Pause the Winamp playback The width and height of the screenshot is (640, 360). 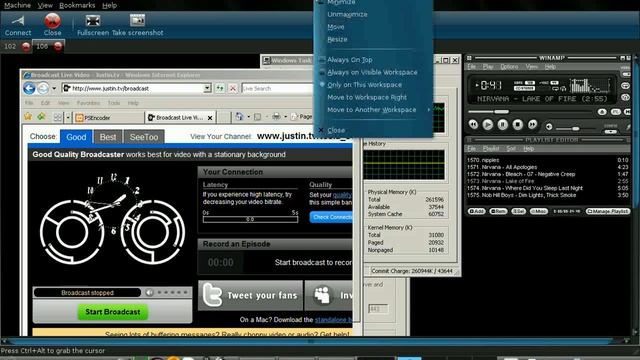click(x=502, y=124)
